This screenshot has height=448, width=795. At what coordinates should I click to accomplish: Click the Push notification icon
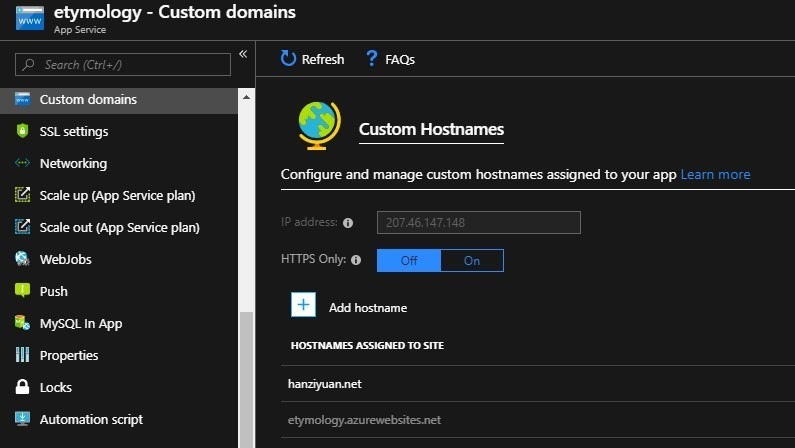(x=22, y=290)
